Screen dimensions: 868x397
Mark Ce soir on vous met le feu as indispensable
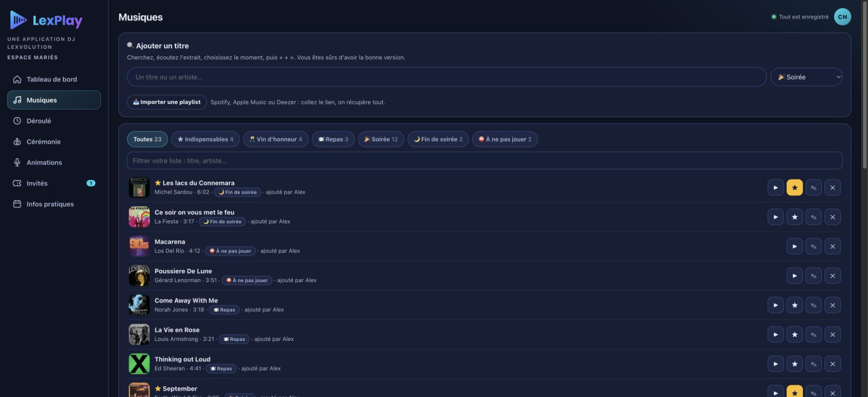point(795,217)
